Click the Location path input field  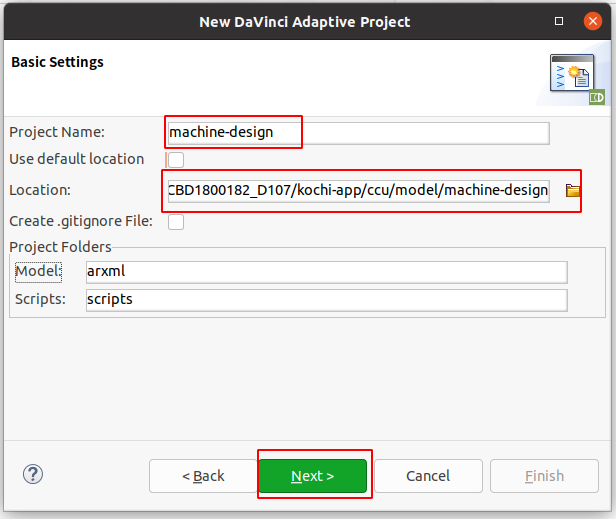358,191
